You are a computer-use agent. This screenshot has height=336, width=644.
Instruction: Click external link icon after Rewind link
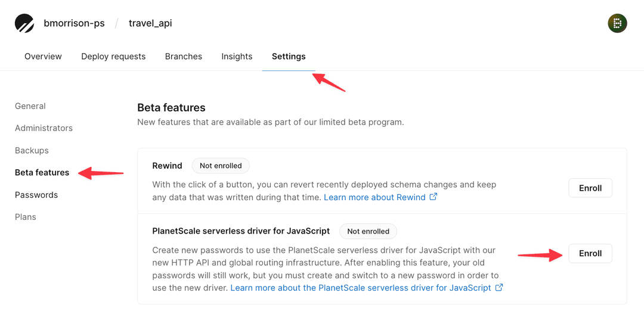point(434,197)
